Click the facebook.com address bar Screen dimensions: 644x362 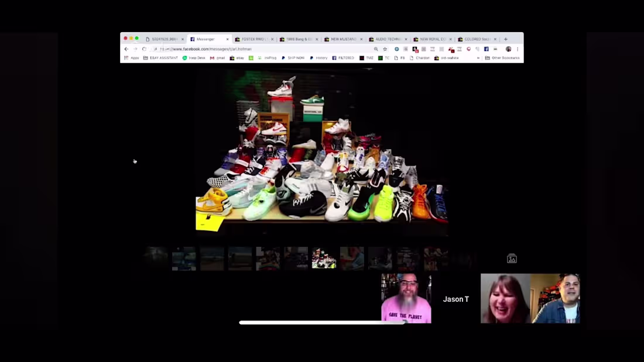coord(263,49)
